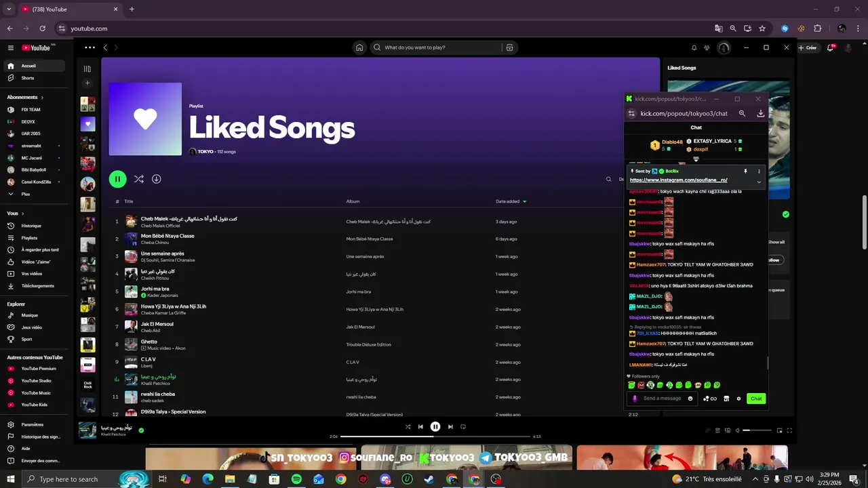The image size is (868, 488).
Task: Open Spotify miniplayer icon
Action: coord(779,430)
